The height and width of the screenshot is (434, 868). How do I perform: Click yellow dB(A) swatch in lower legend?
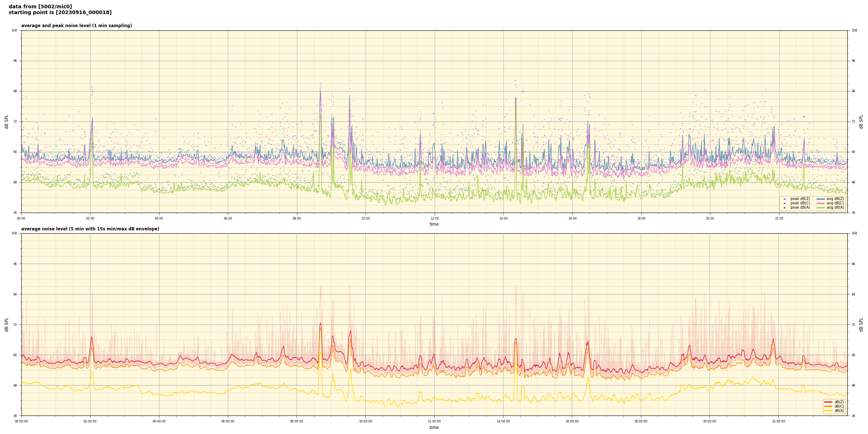828,410
